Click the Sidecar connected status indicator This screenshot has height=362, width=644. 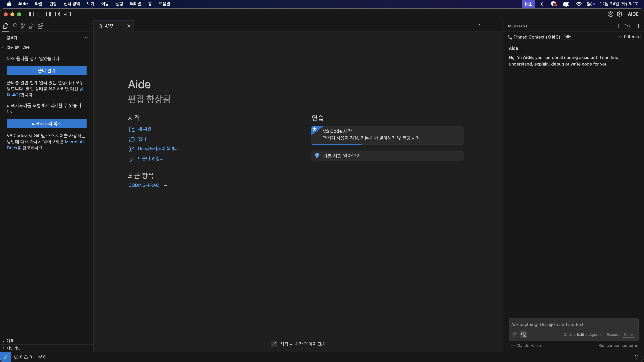618,346
